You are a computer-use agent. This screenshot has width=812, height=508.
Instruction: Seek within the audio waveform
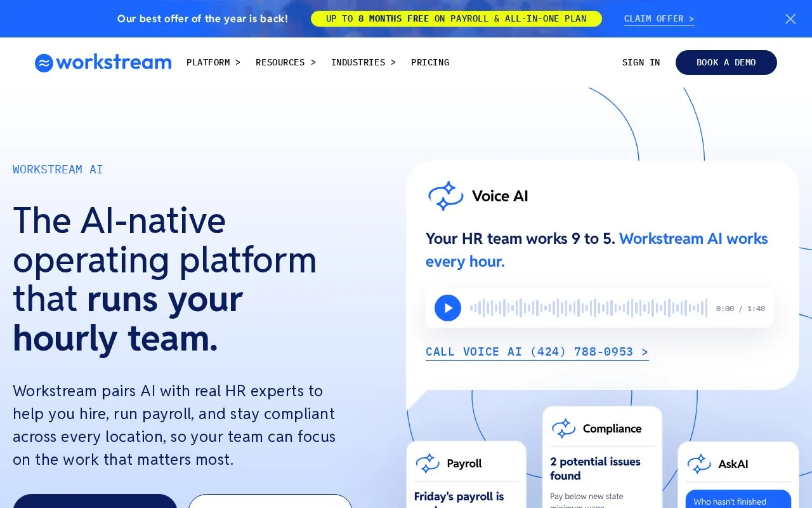[588, 308]
